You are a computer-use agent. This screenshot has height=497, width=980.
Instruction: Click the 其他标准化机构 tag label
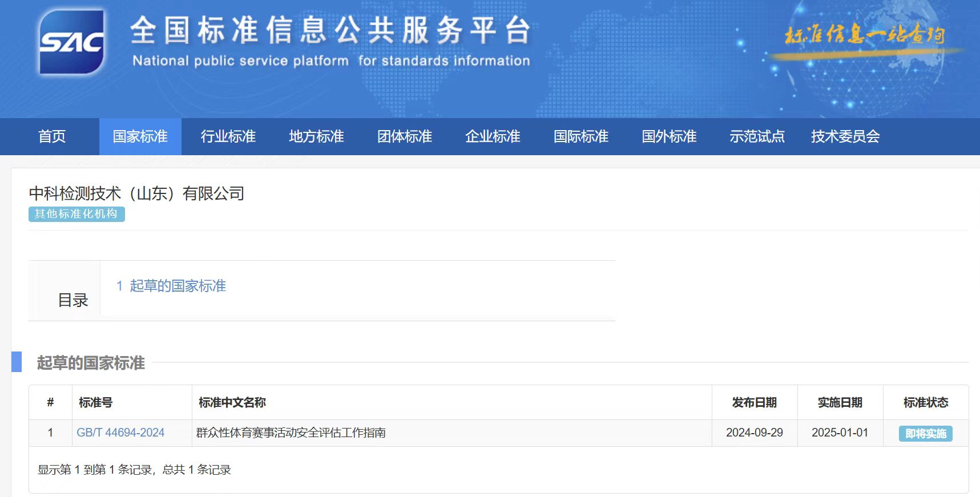(76, 214)
